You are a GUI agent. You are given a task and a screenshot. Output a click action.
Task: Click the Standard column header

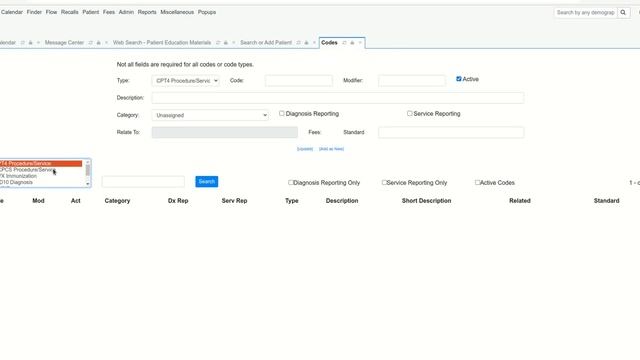pyautogui.click(x=606, y=201)
